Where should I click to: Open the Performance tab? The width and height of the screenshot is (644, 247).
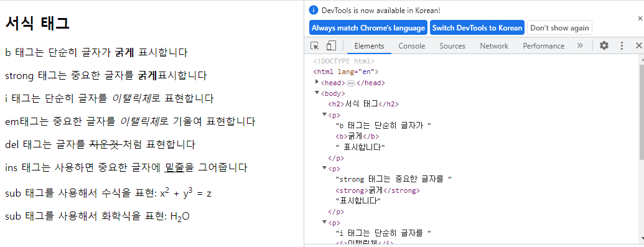tap(543, 46)
